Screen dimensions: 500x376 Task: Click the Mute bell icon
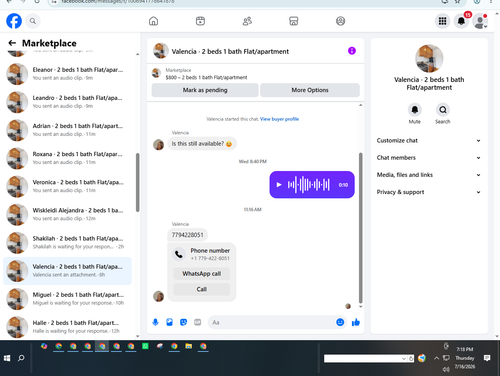(x=415, y=109)
